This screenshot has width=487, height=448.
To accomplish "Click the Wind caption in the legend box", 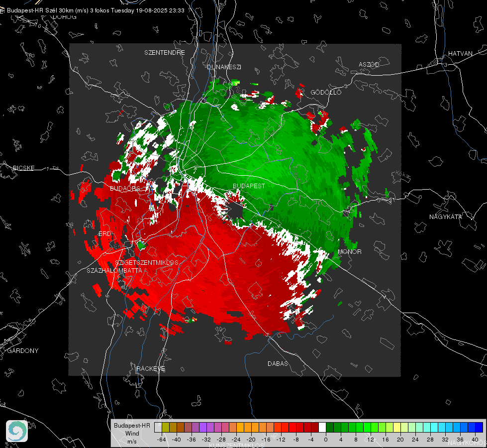I will [132, 434].
